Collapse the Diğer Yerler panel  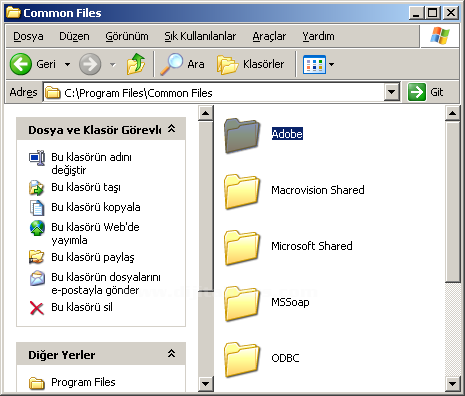(171, 353)
